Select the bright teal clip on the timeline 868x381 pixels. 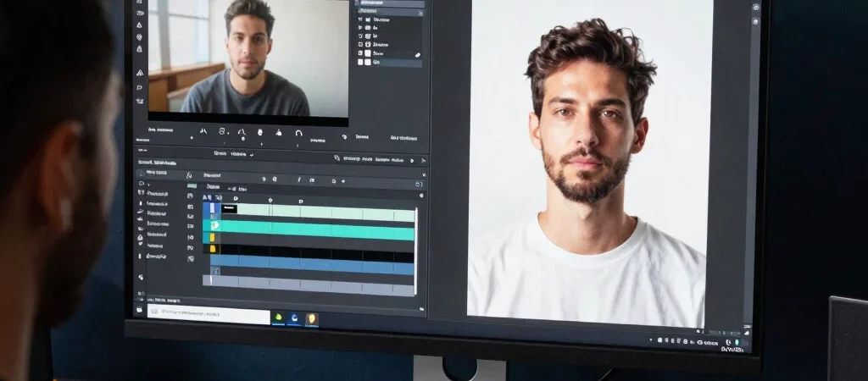pos(317,230)
